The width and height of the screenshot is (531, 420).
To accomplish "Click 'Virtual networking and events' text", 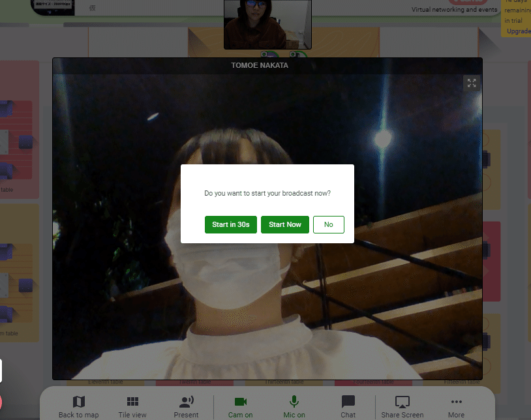I will click(x=454, y=10).
